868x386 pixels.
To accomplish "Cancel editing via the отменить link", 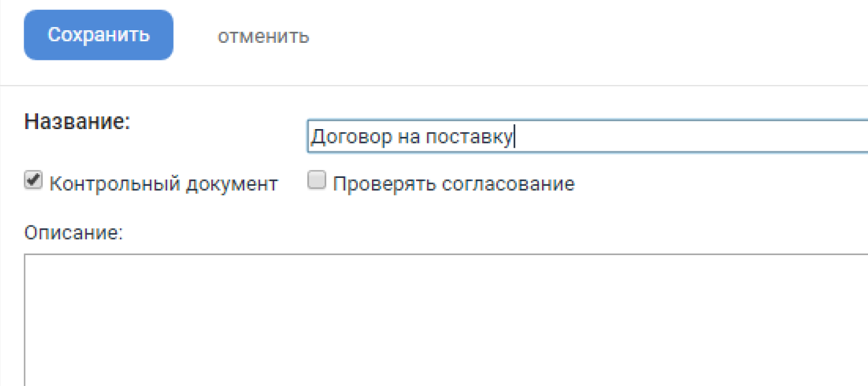I will [263, 36].
